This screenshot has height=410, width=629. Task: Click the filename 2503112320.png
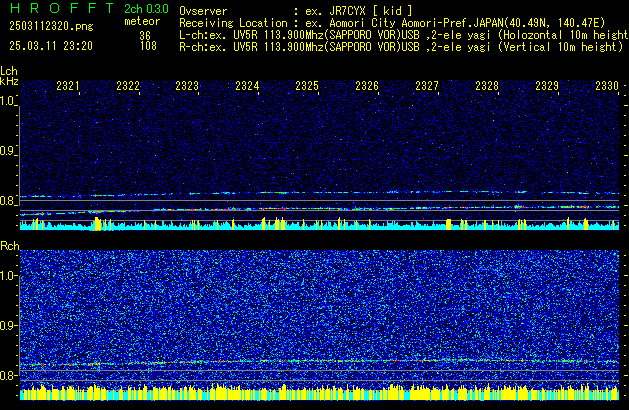[x=51, y=26]
